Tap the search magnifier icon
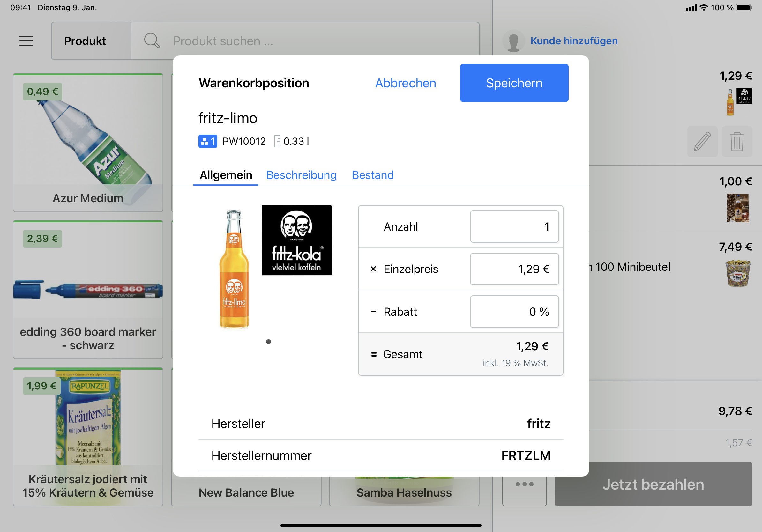This screenshot has width=762, height=532. pos(152,41)
